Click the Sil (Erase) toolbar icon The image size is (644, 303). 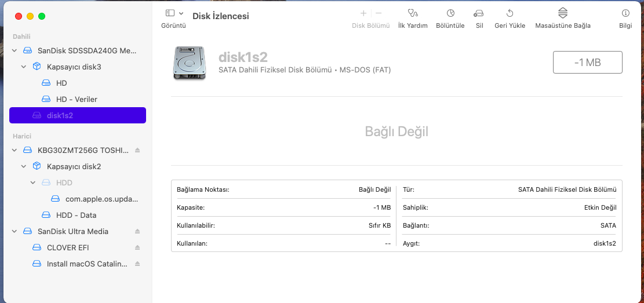coord(479,13)
